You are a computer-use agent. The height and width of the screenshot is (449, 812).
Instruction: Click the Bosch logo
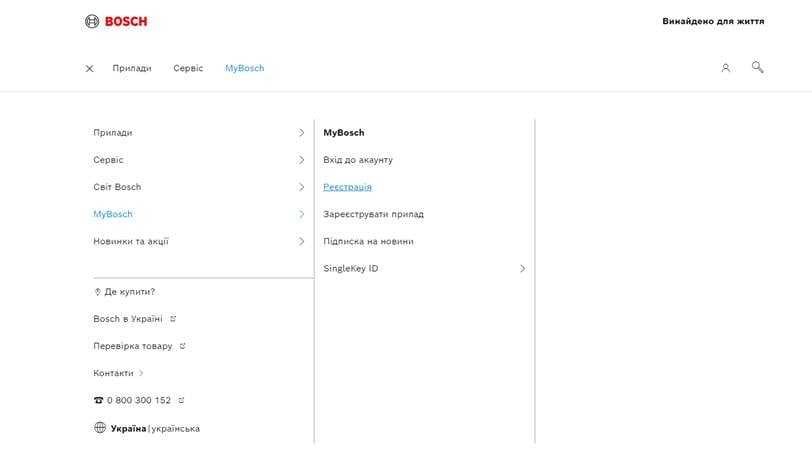click(x=116, y=21)
